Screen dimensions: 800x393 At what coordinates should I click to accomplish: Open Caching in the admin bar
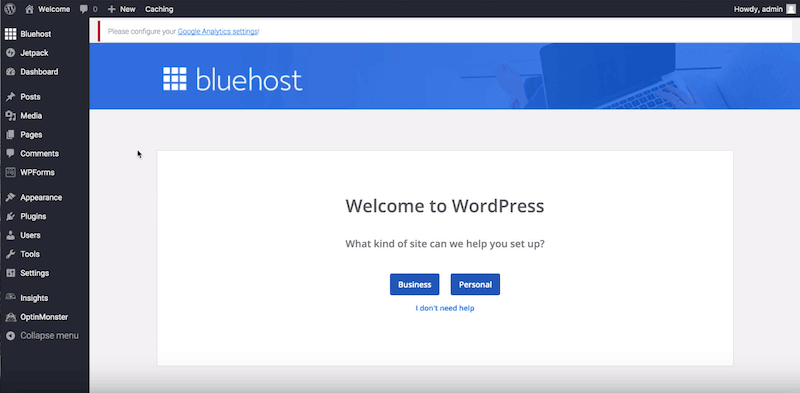[159, 9]
